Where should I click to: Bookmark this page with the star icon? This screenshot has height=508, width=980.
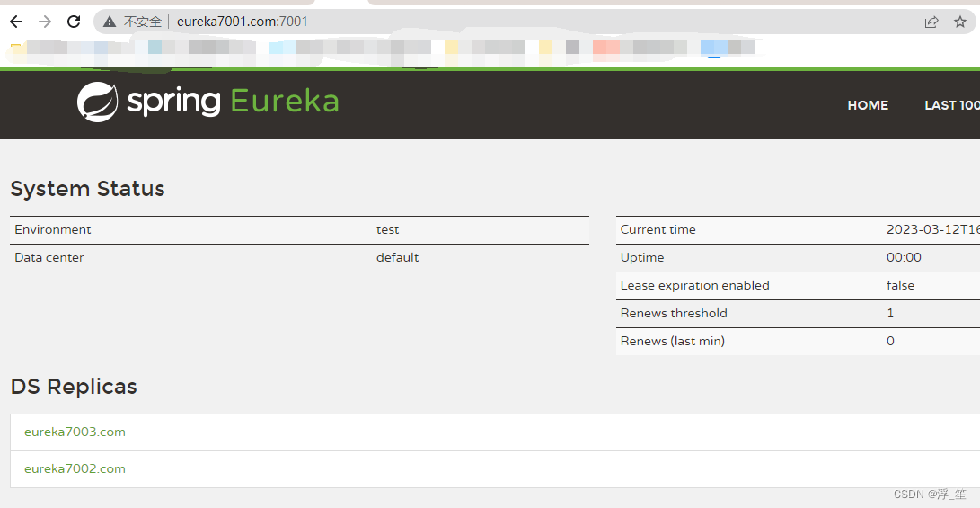960,22
